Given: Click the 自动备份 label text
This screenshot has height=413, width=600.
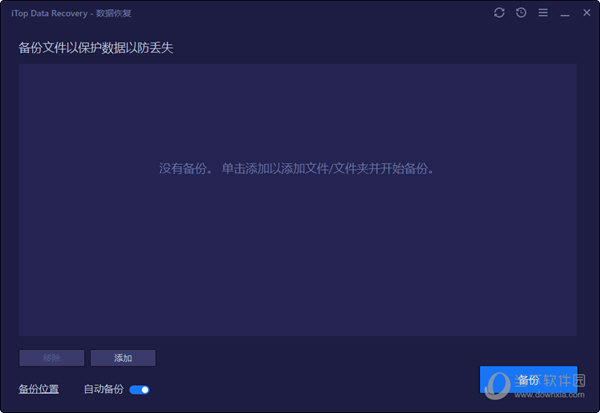Looking at the screenshot, I should pos(103,389).
